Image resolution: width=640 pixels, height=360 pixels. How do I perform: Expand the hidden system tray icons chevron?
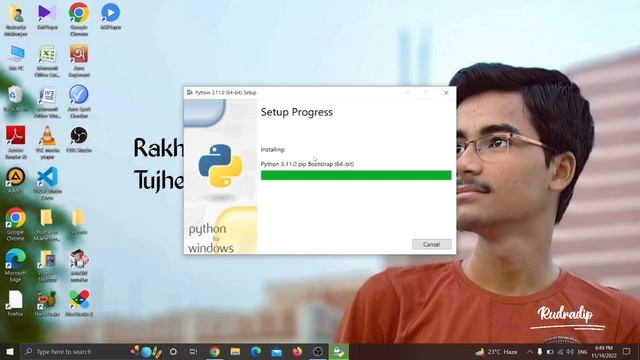coord(530,351)
